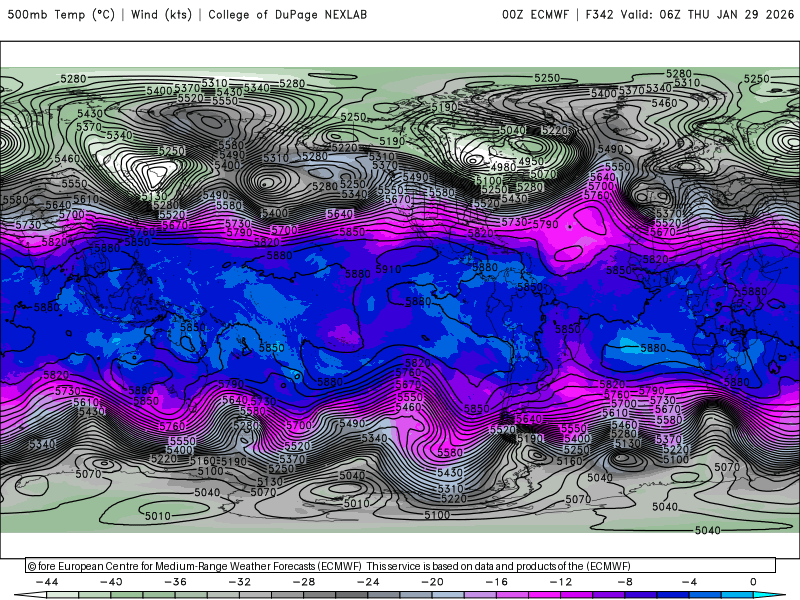Image resolution: width=800 pixels, height=600 pixels.
Task: Select the -32 temperature scale label
Action: [239, 582]
